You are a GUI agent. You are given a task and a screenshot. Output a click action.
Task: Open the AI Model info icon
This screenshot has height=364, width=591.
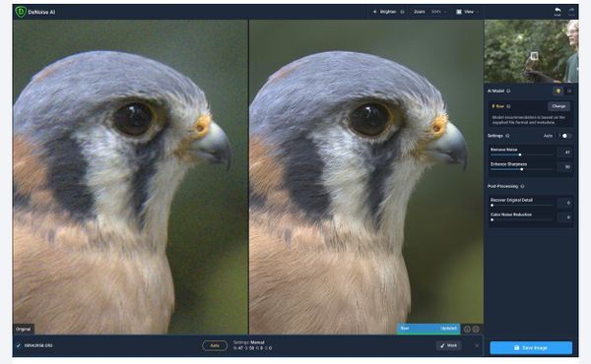coord(508,91)
